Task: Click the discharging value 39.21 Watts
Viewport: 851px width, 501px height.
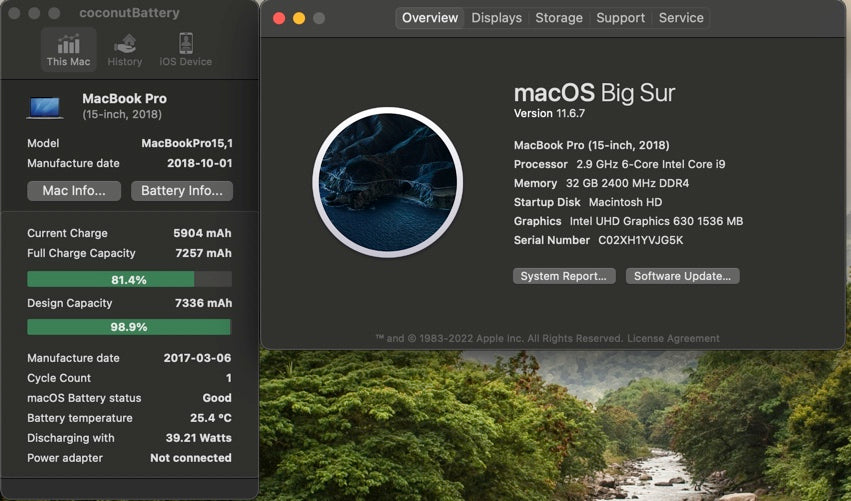Action: tap(199, 438)
